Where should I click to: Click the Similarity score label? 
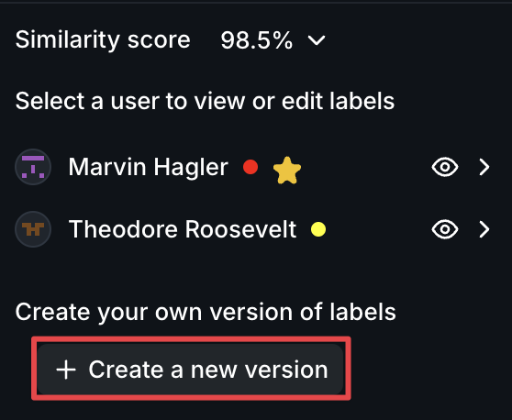[x=103, y=39]
